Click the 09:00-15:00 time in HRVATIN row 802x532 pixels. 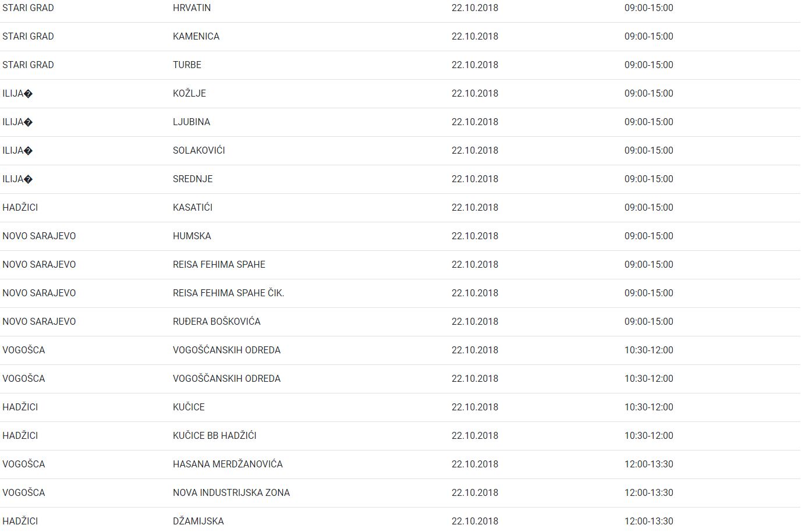[x=648, y=8]
